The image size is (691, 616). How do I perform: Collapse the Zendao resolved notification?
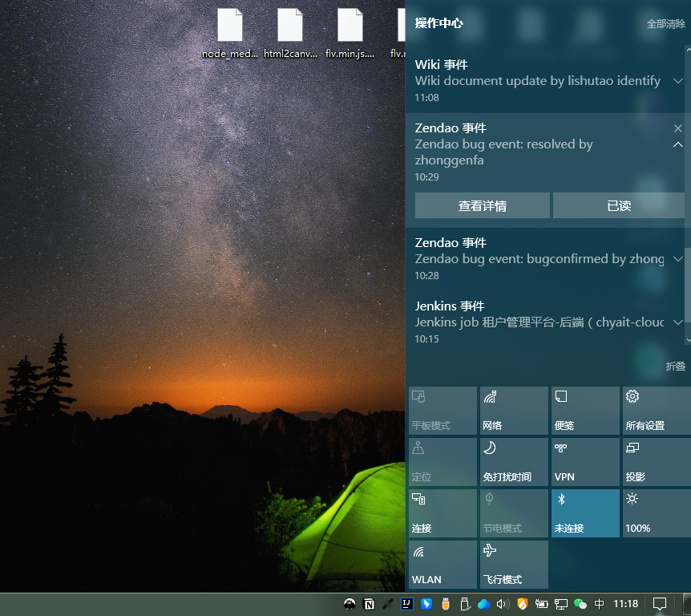tap(677, 145)
